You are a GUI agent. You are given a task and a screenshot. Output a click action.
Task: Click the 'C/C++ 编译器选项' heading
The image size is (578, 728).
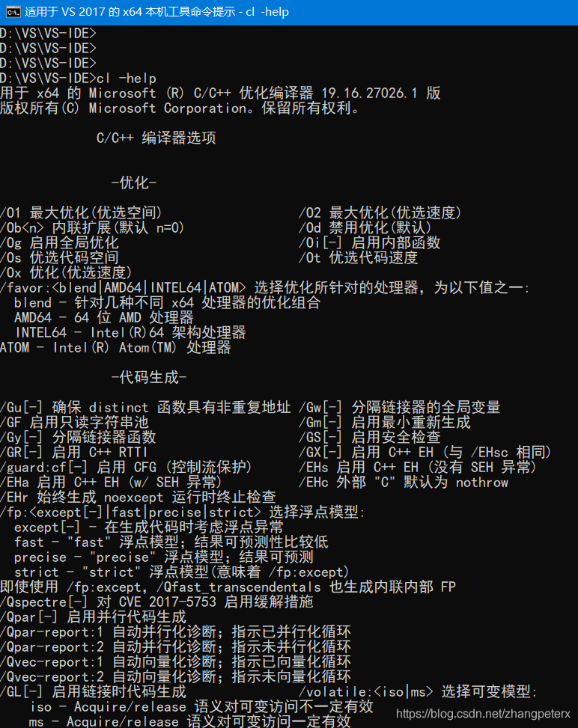pyautogui.click(x=156, y=138)
